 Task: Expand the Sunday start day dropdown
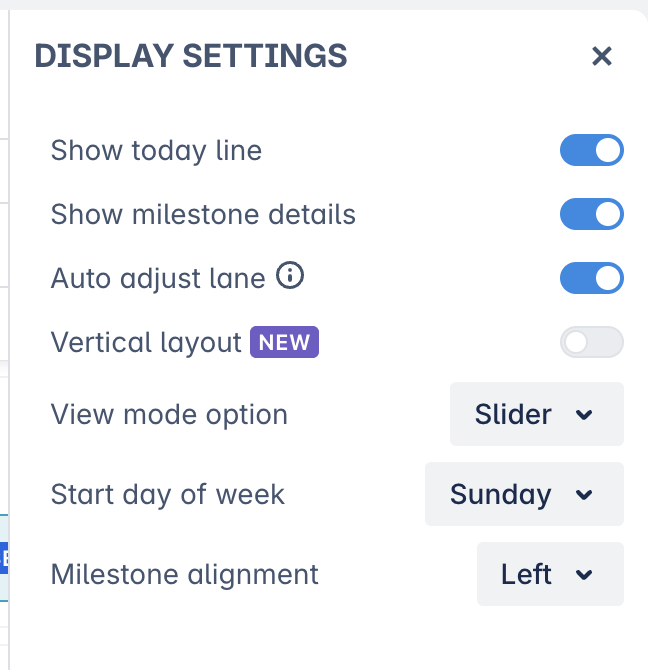point(523,494)
